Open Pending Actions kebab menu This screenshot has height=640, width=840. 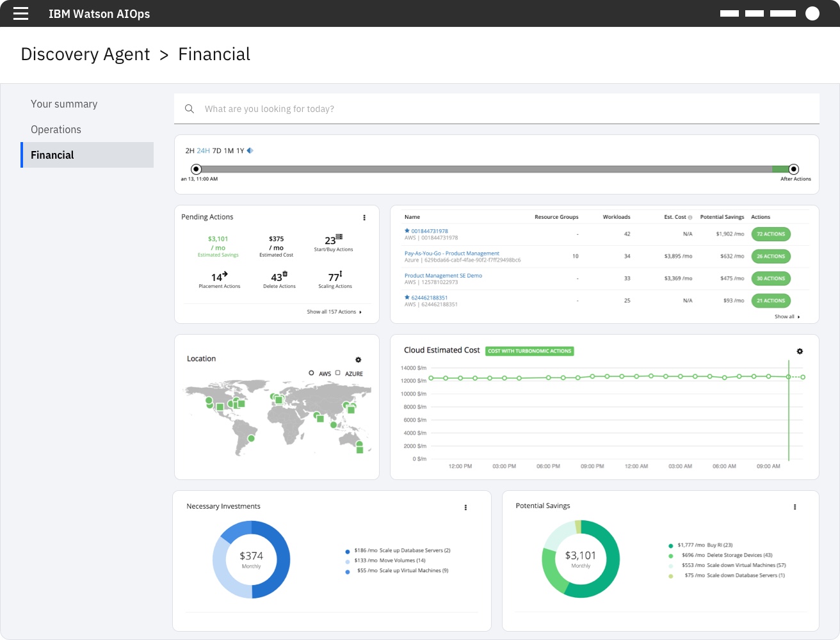[364, 218]
